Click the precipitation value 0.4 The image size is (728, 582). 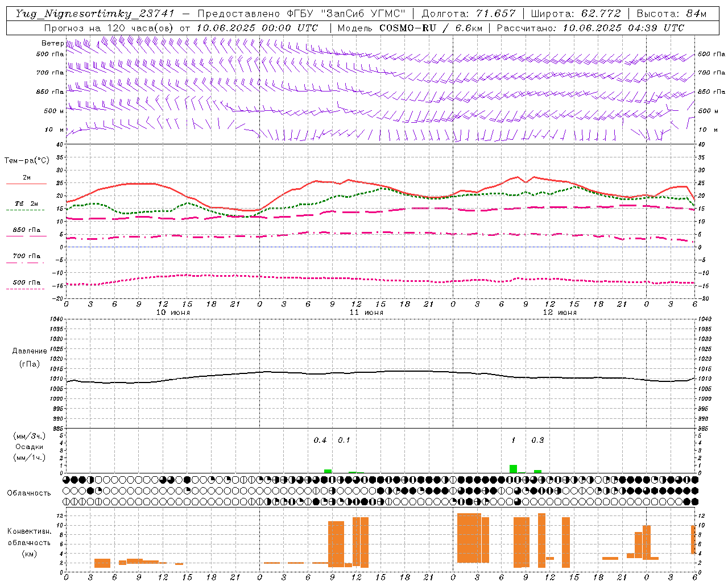point(320,440)
